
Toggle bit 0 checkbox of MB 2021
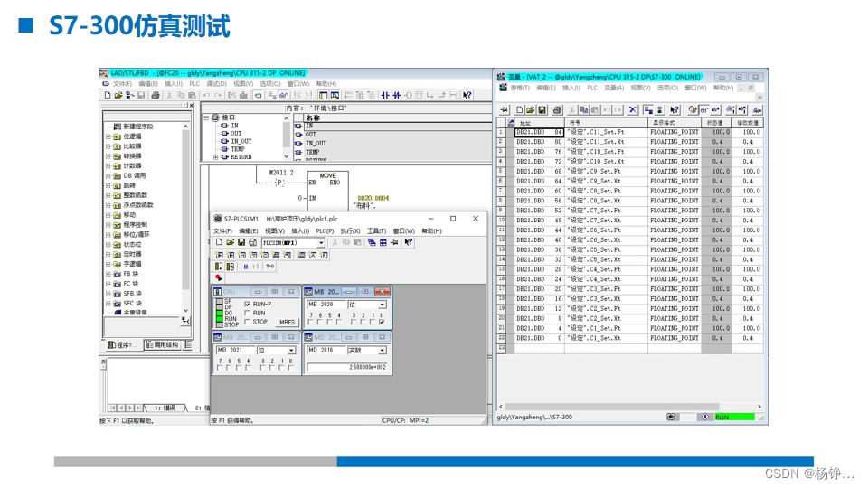click(291, 368)
